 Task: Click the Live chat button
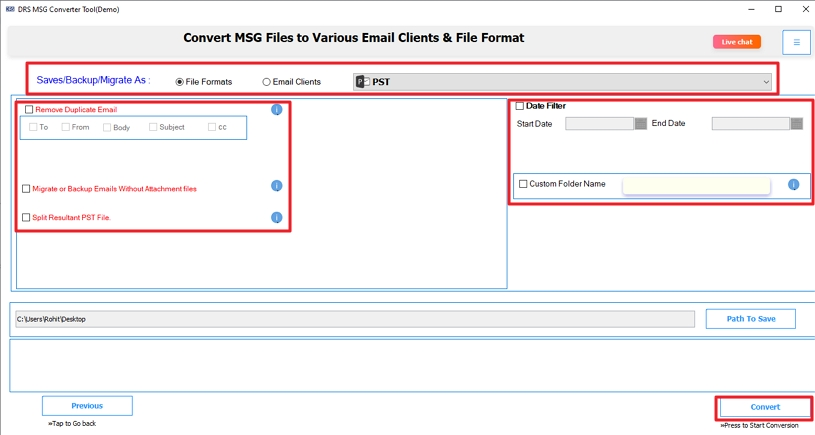(x=737, y=42)
